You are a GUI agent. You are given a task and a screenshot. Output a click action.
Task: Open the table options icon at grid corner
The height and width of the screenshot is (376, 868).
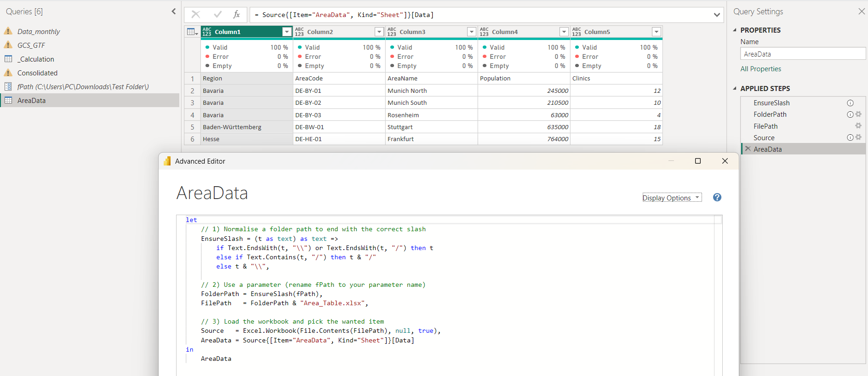[x=192, y=32]
